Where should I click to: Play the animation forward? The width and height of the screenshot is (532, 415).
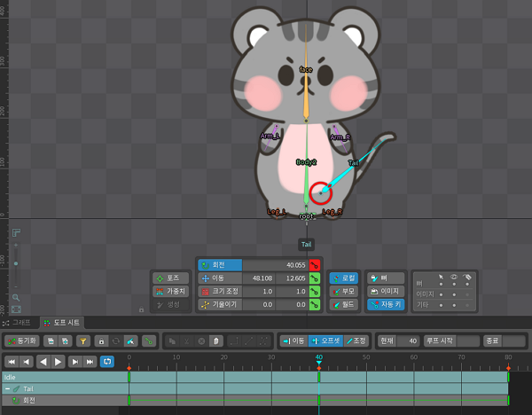click(x=58, y=362)
